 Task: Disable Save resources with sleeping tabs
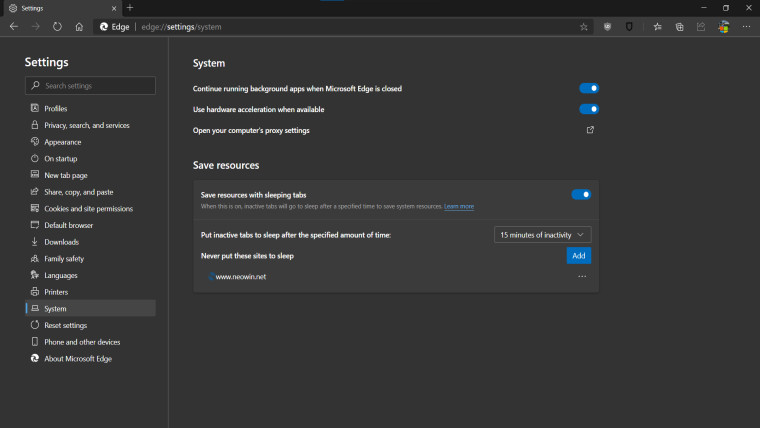(x=581, y=194)
